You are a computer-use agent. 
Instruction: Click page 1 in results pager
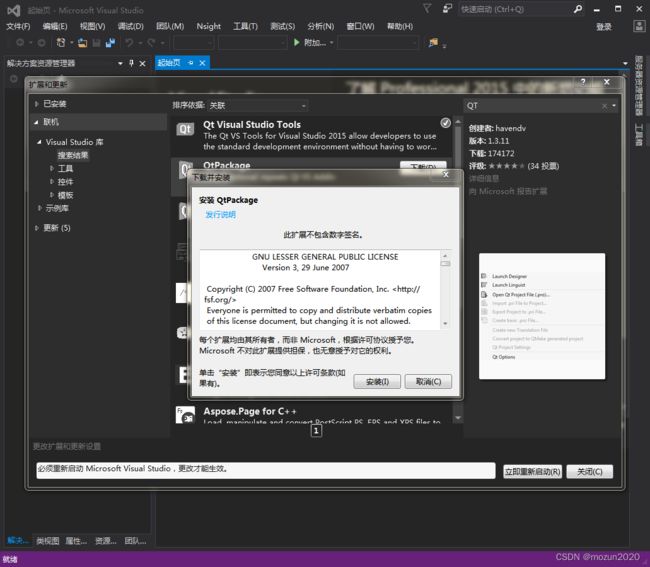click(316, 431)
